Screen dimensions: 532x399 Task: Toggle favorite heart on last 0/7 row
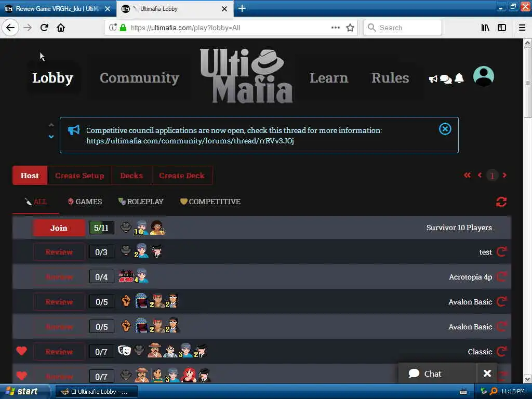coord(21,376)
